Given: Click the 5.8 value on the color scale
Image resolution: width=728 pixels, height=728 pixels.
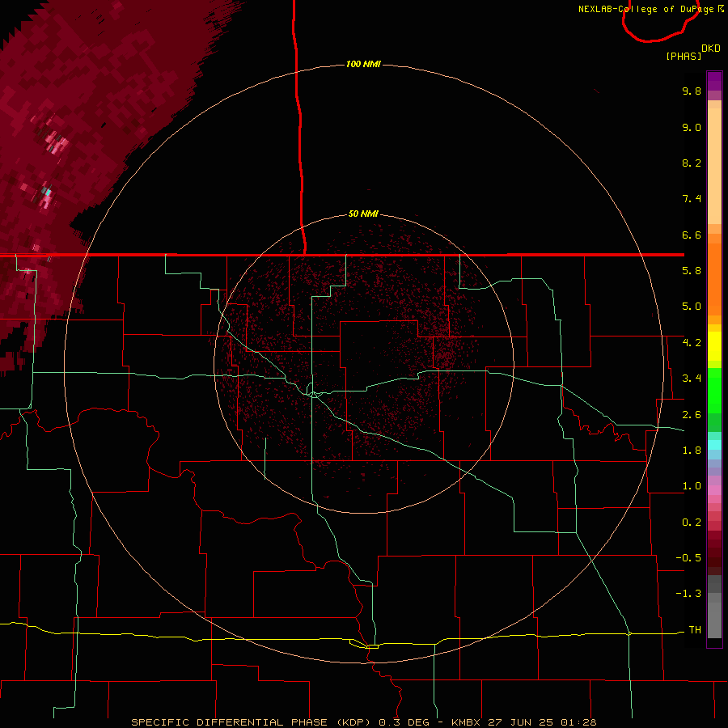Looking at the screenshot, I should point(692,271).
